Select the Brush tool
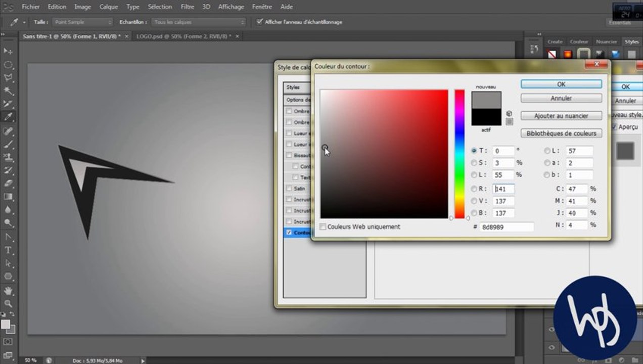This screenshot has width=643, height=364. pos(9,144)
